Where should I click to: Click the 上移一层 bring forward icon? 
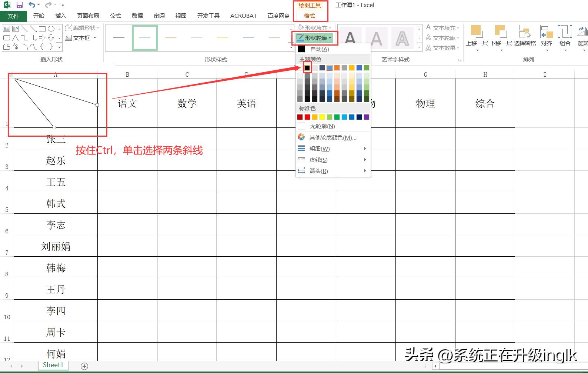pyautogui.click(x=477, y=33)
